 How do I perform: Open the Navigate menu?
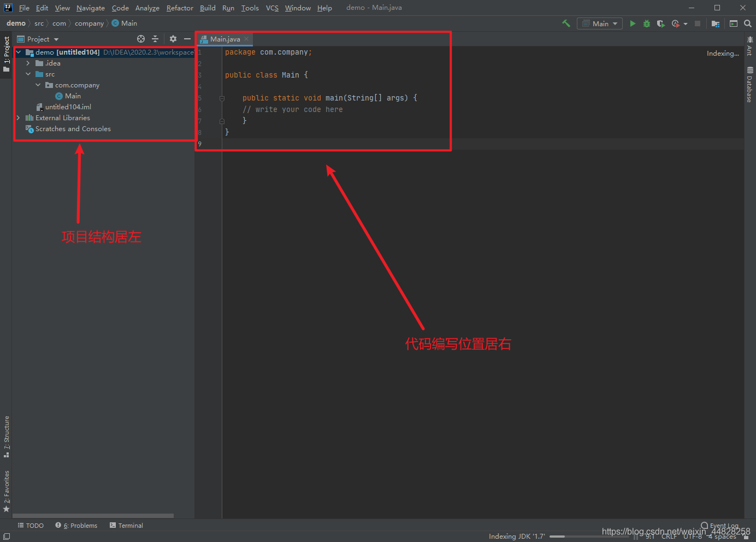tap(91, 8)
